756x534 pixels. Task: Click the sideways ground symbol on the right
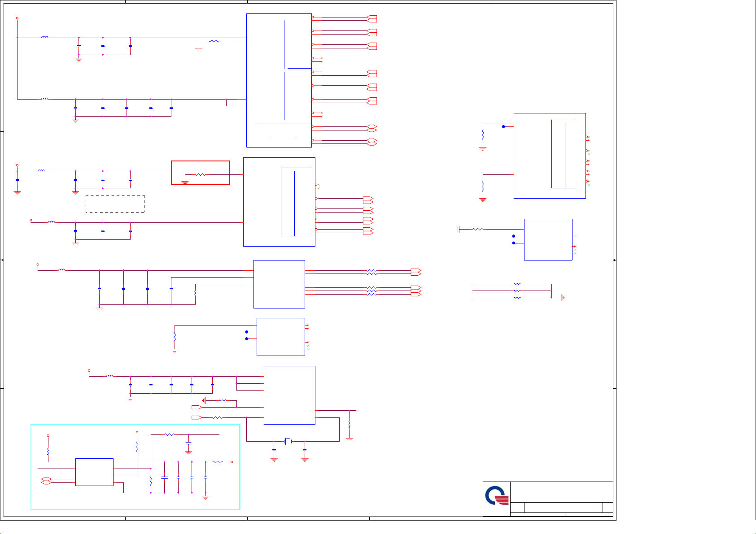(x=458, y=229)
